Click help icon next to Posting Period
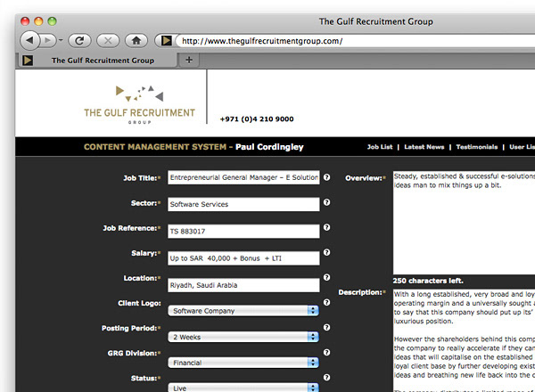The image size is (535, 392). pos(326,327)
